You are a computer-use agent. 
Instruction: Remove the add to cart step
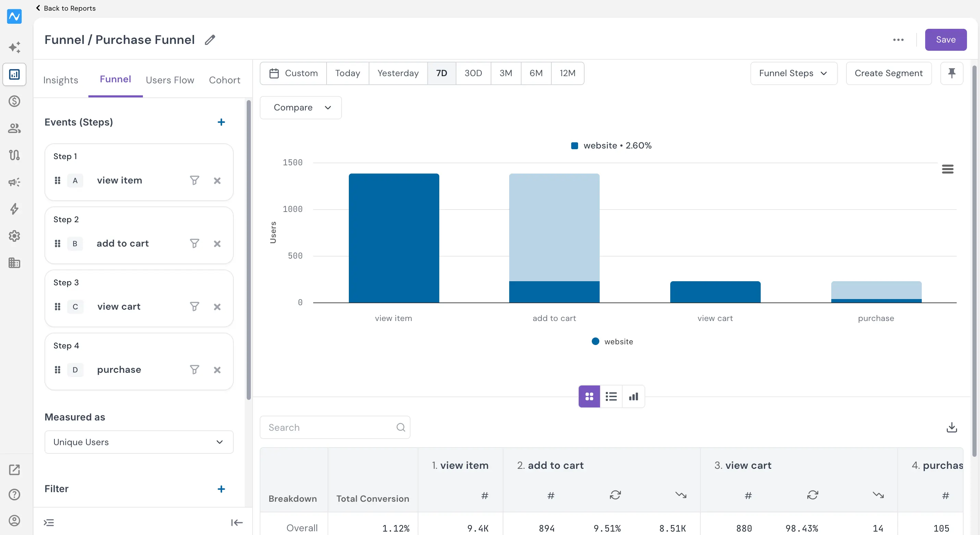coord(217,244)
